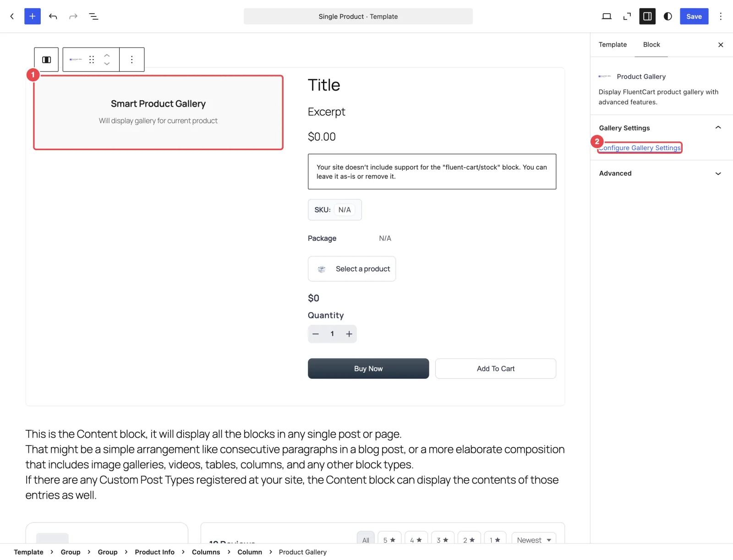Redo the last undone change
The image size is (733, 560).
73,16
